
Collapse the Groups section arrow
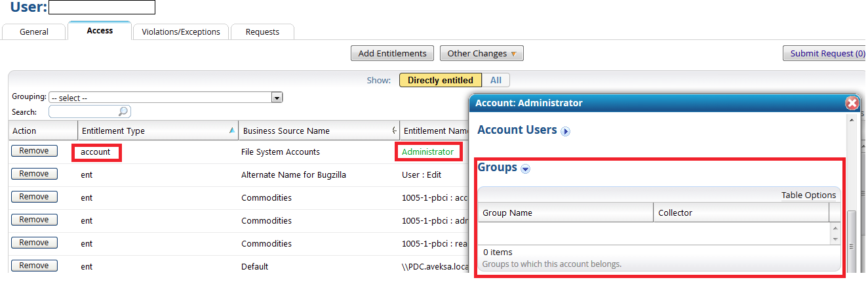point(525,169)
